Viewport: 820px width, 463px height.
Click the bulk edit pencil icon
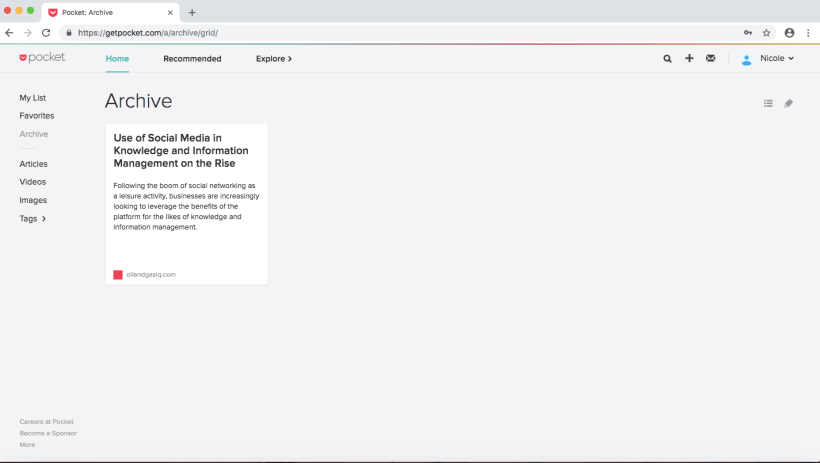788,103
